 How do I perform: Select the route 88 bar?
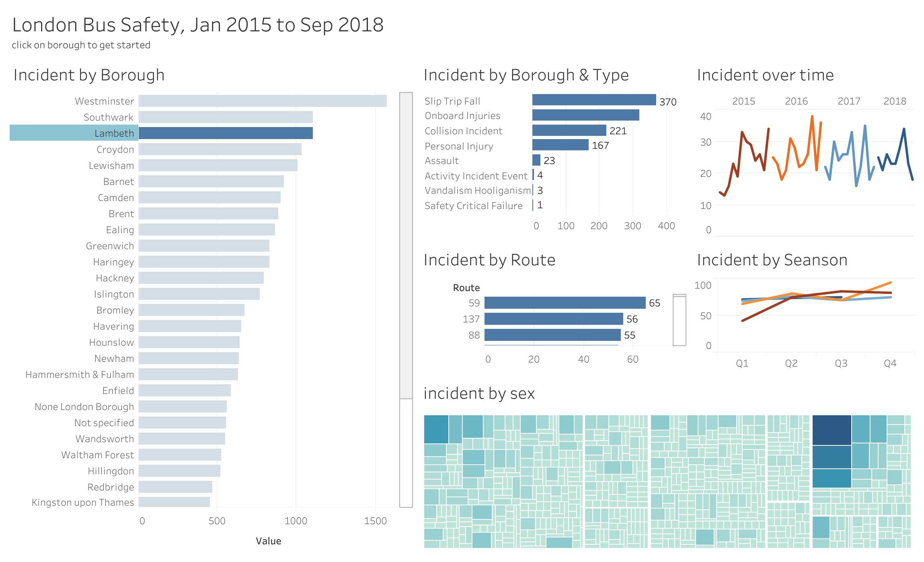coord(552,335)
